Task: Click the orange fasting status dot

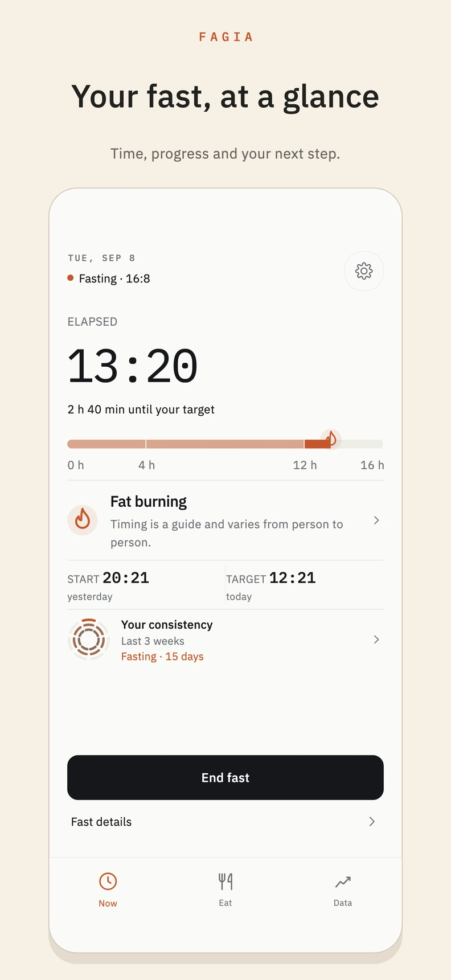Action: tap(71, 278)
